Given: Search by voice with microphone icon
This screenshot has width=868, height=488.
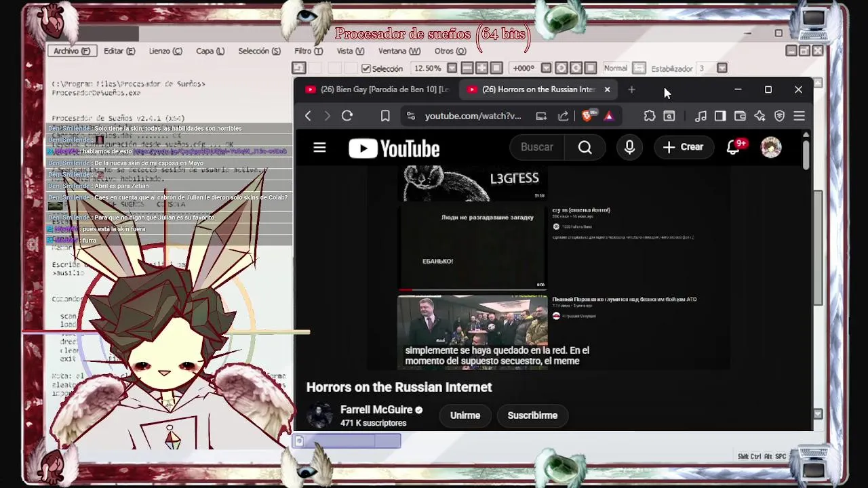Looking at the screenshot, I should (629, 147).
